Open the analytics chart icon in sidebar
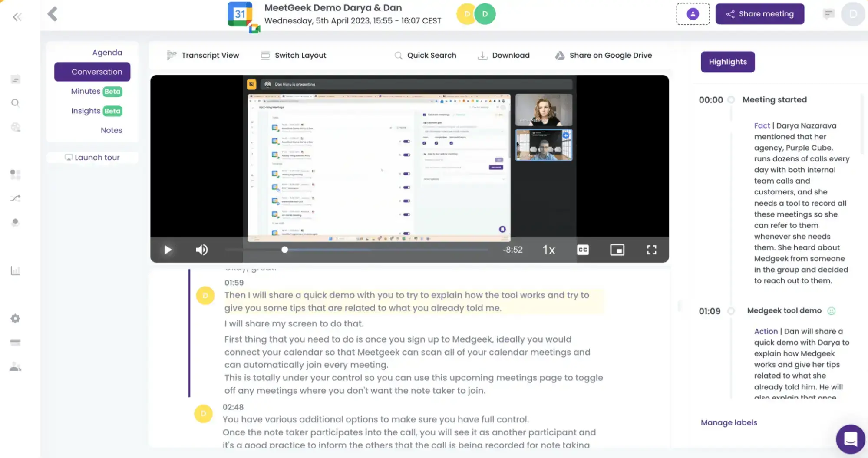 tap(15, 271)
